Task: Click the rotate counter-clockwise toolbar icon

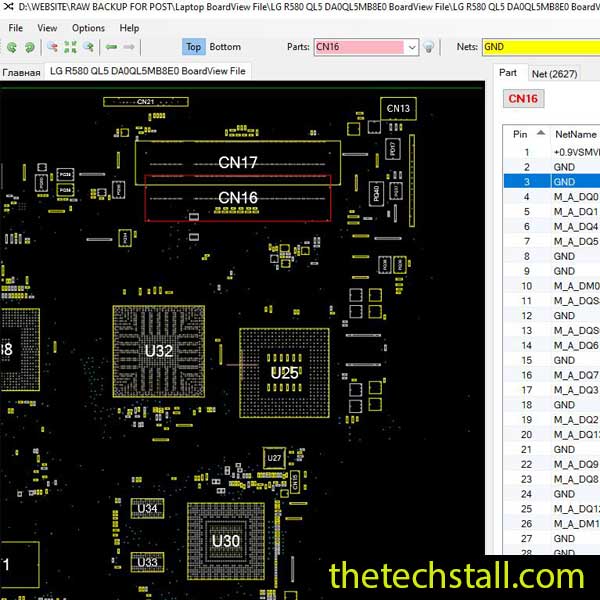Action: [12, 47]
